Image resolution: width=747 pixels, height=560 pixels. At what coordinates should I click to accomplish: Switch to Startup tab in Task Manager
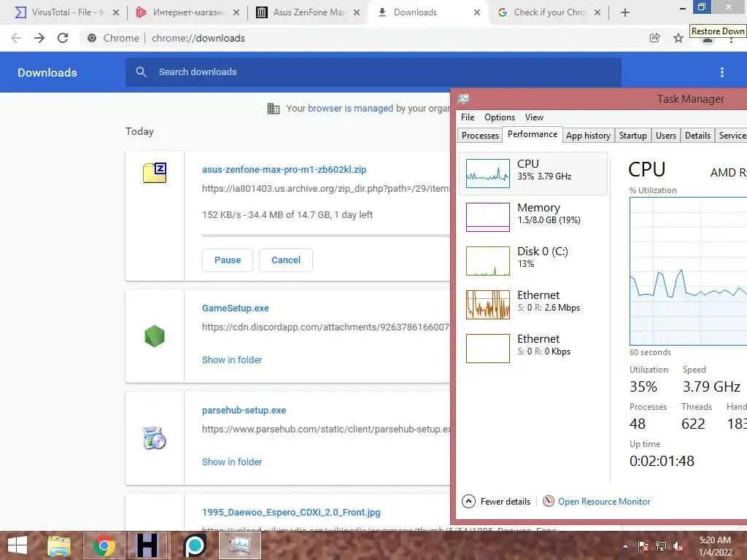(x=632, y=136)
